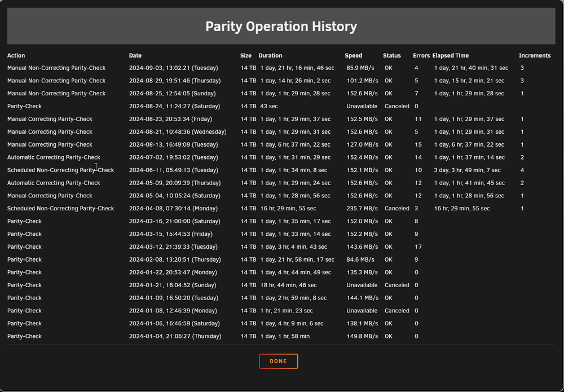
Task: Click the 235.7 MB/s speed value
Action: click(362, 209)
